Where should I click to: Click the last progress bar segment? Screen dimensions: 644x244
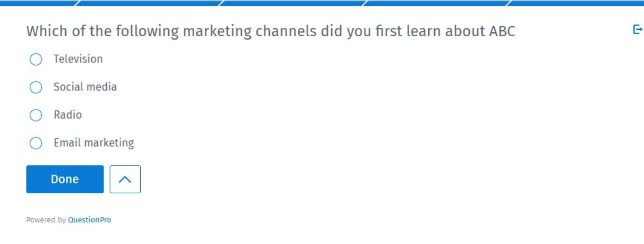click(576, 3)
